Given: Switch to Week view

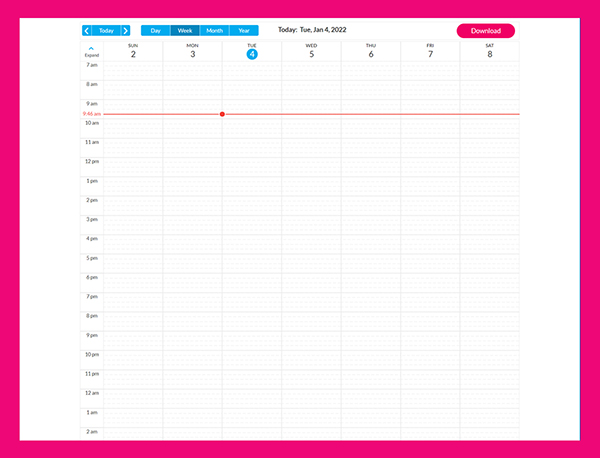Looking at the screenshot, I should point(185,31).
